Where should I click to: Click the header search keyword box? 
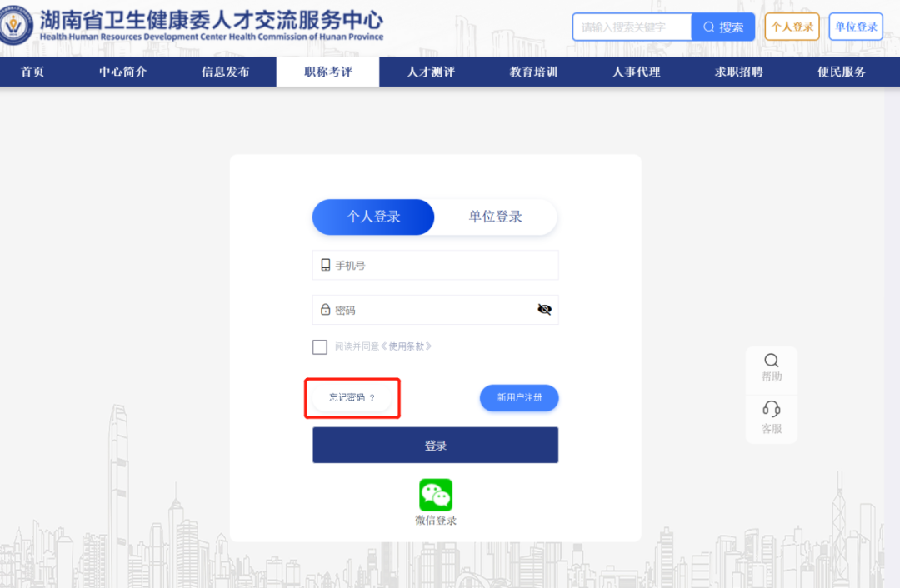pos(632,27)
